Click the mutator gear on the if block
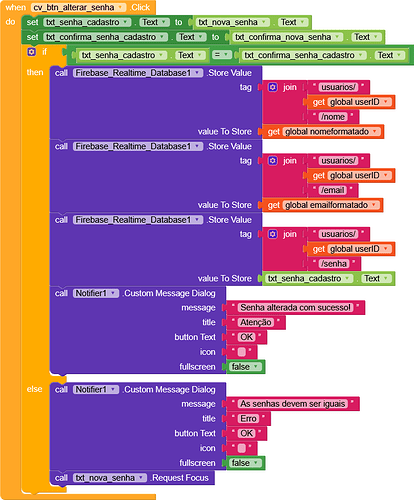Image resolution: width=414 pixels, height=500 pixels. click(31, 52)
